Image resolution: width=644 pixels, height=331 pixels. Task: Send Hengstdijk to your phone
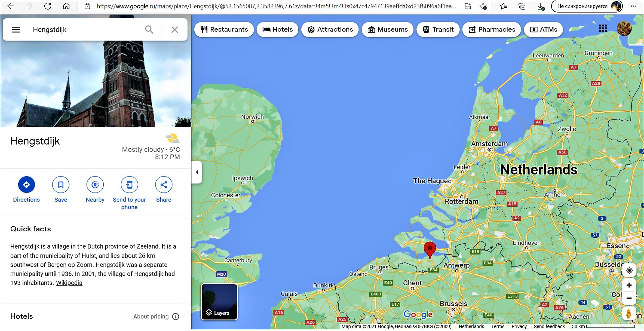click(129, 193)
